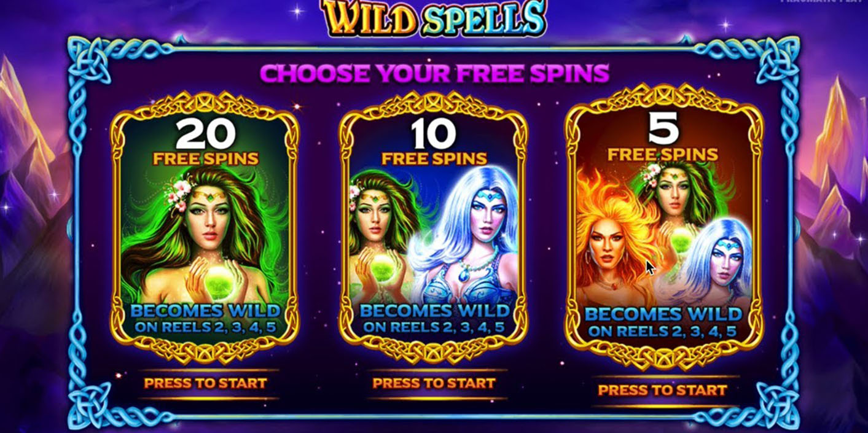Click the flower in the green-haired witch's hair on the 20 spins card
This screenshot has height=433, width=868.
(x=179, y=192)
